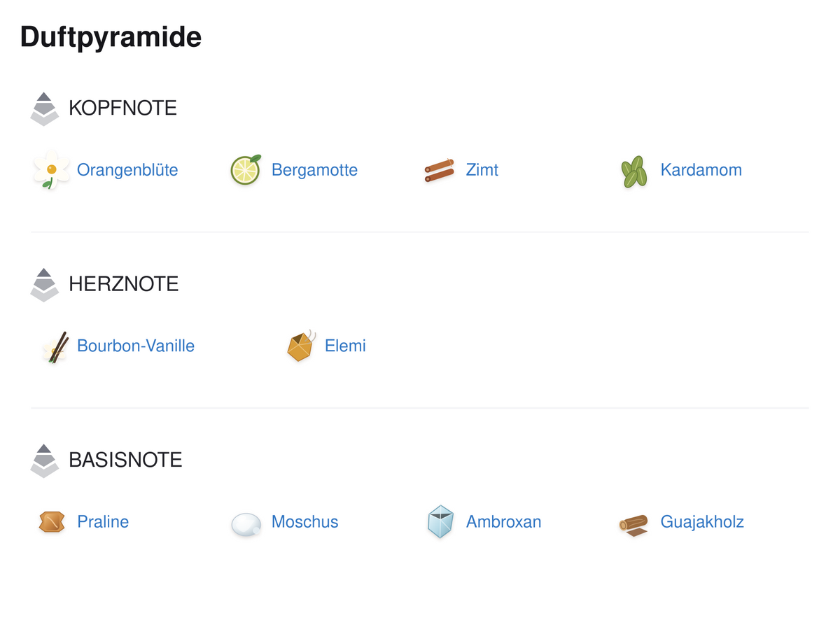Click the green cardamom pods icon
The image size is (840, 641).
634,171
